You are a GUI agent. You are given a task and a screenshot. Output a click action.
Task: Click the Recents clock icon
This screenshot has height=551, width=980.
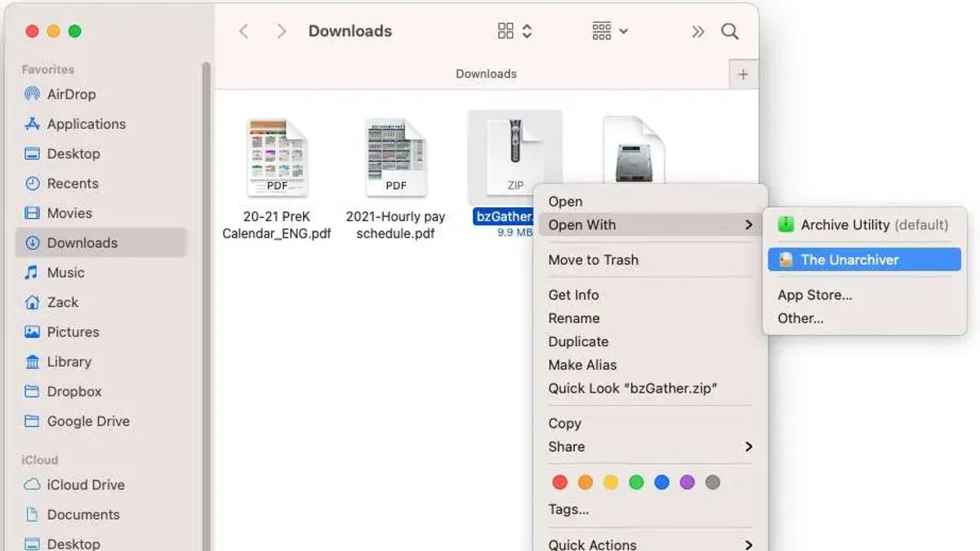(x=32, y=184)
